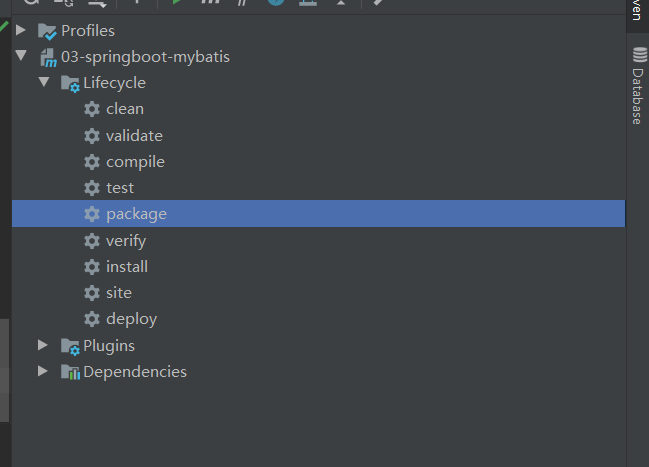Click the gear icon beside validate
Screen dimensions: 649x467
(92, 136)
